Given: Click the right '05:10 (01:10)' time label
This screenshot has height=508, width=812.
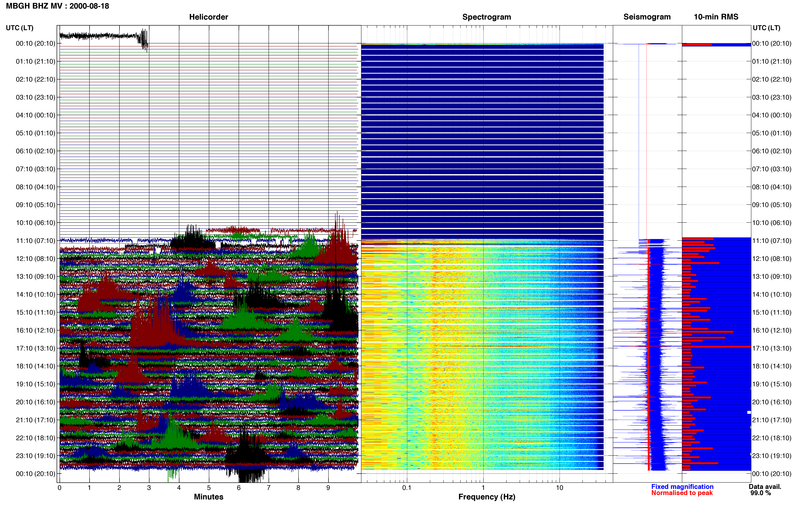Looking at the screenshot, I should click(x=772, y=133).
